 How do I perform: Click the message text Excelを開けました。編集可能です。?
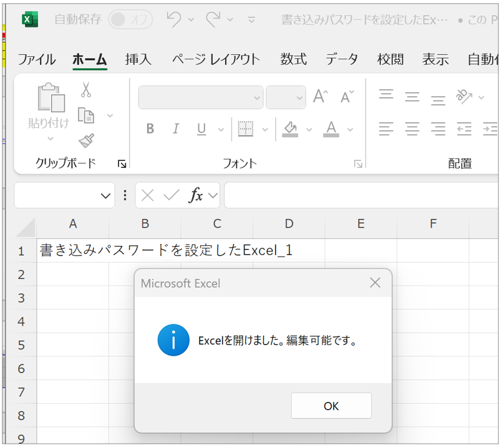point(278,341)
